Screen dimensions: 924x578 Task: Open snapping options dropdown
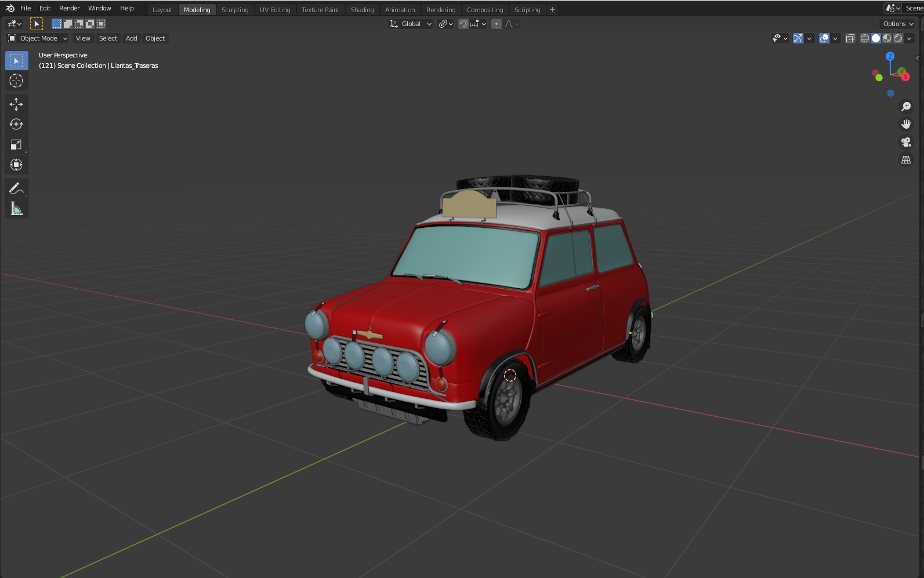[479, 24]
